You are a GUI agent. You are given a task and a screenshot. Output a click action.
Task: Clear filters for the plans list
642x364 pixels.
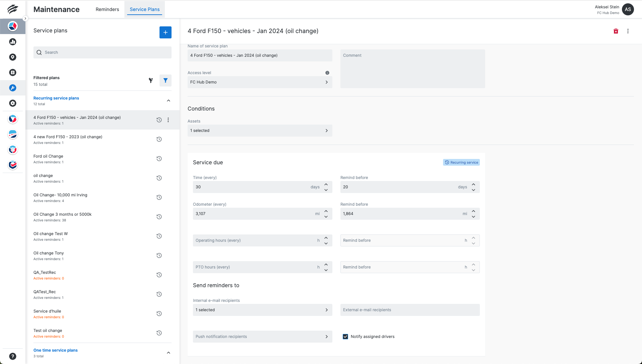click(x=151, y=80)
